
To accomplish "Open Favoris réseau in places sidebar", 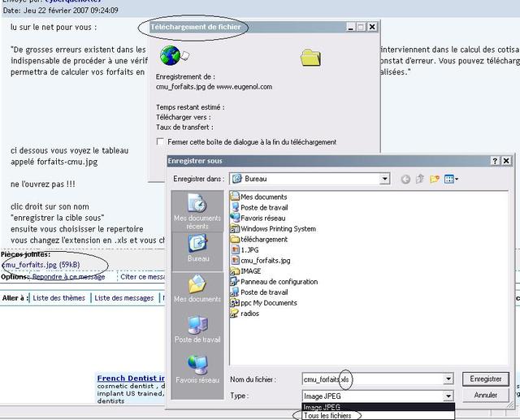I will (x=197, y=370).
